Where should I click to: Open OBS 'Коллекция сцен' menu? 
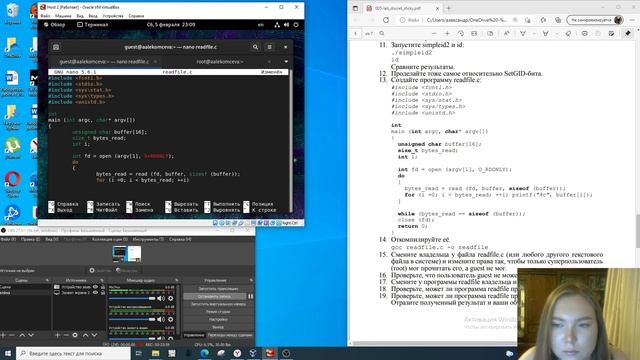click(110, 239)
